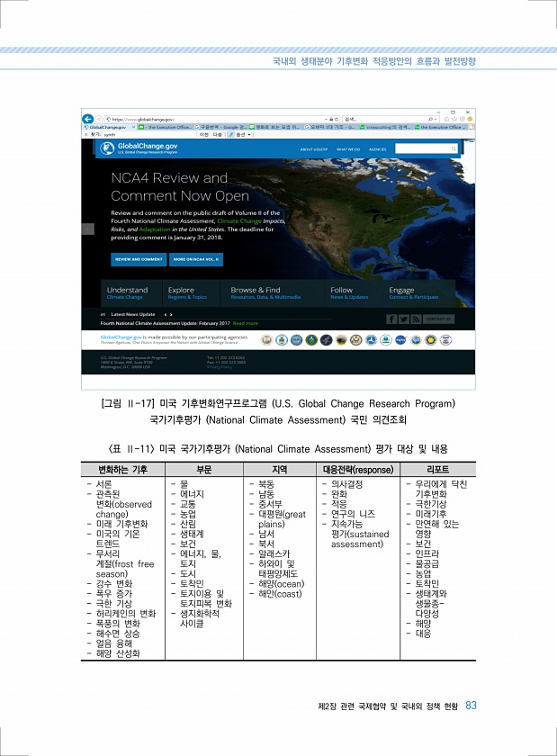Close the find bar with X

[x=85, y=134]
